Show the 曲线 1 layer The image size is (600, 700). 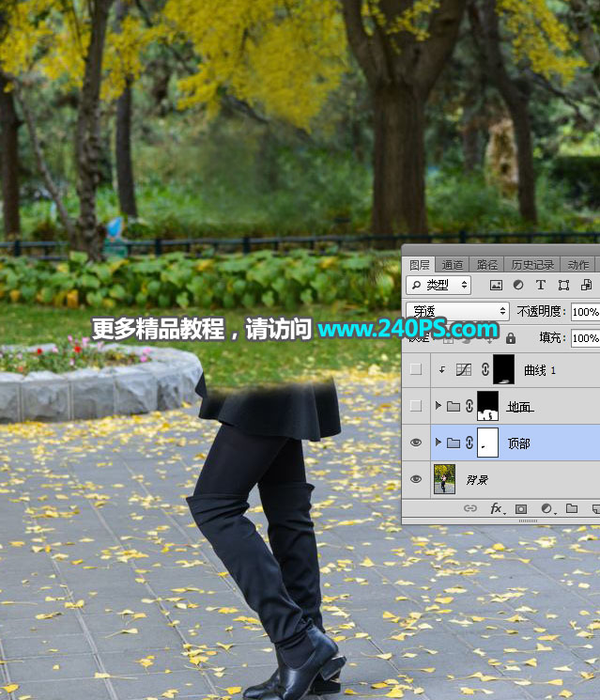[x=416, y=369]
